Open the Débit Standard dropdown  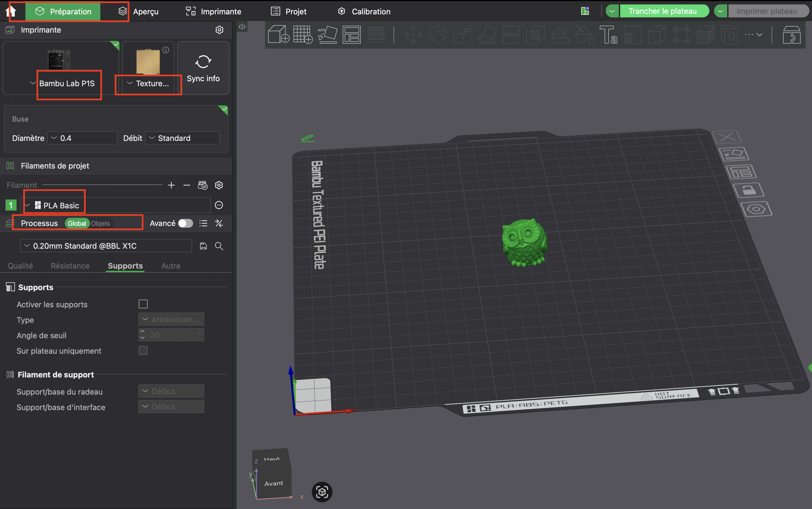[x=182, y=138]
